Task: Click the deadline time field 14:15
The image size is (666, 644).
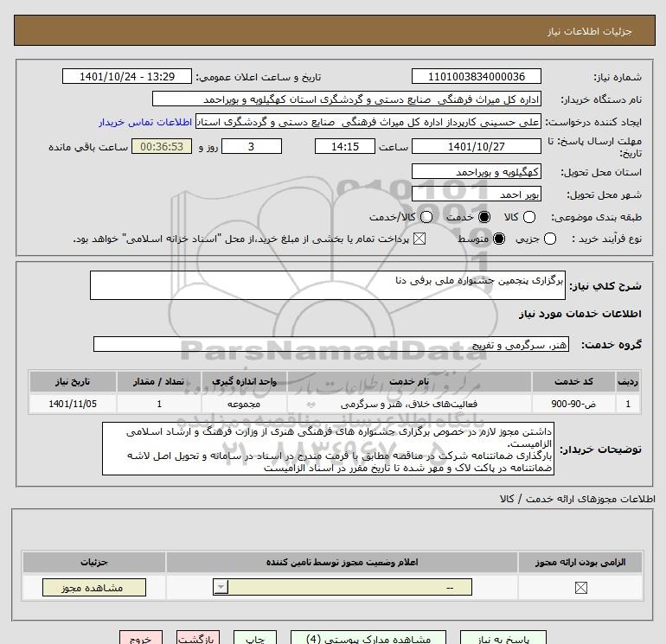Action: click(345, 146)
